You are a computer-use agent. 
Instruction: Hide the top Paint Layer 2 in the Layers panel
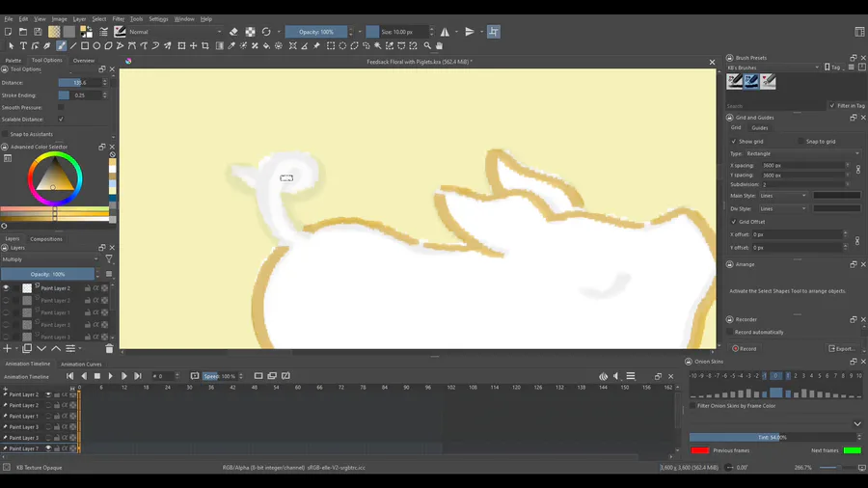click(x=6, y=287)
